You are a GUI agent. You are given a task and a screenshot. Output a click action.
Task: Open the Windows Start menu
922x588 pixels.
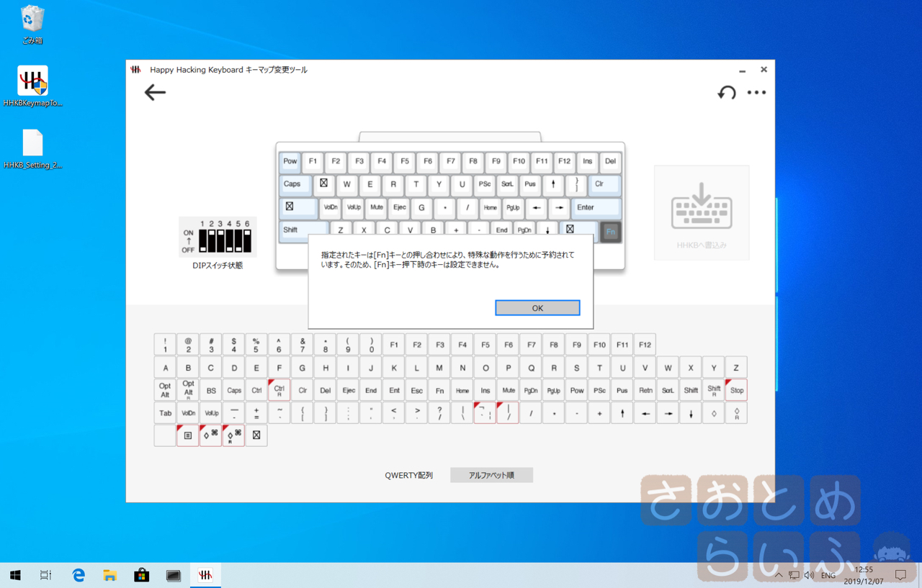(15, 575)
